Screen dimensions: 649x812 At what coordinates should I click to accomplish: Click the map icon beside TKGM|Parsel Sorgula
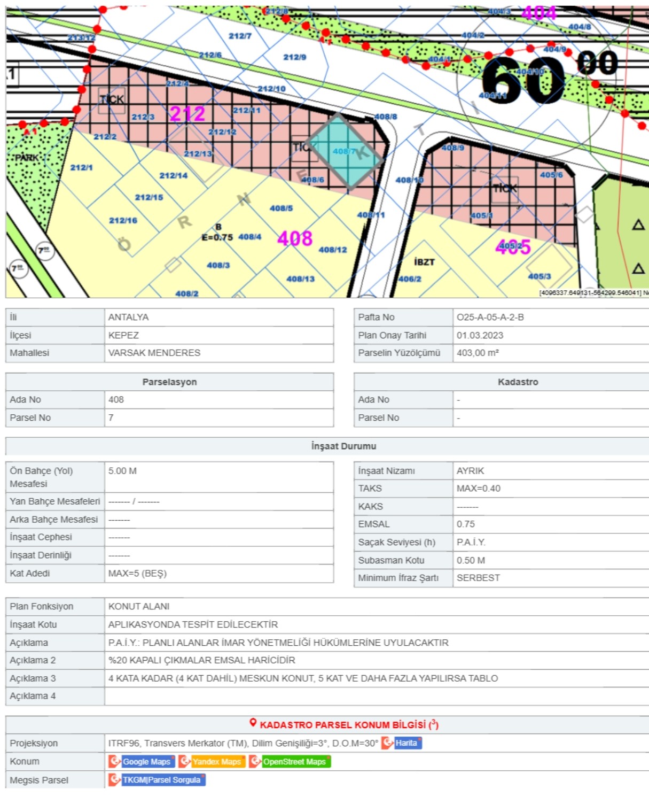click(x=114, y=780)
